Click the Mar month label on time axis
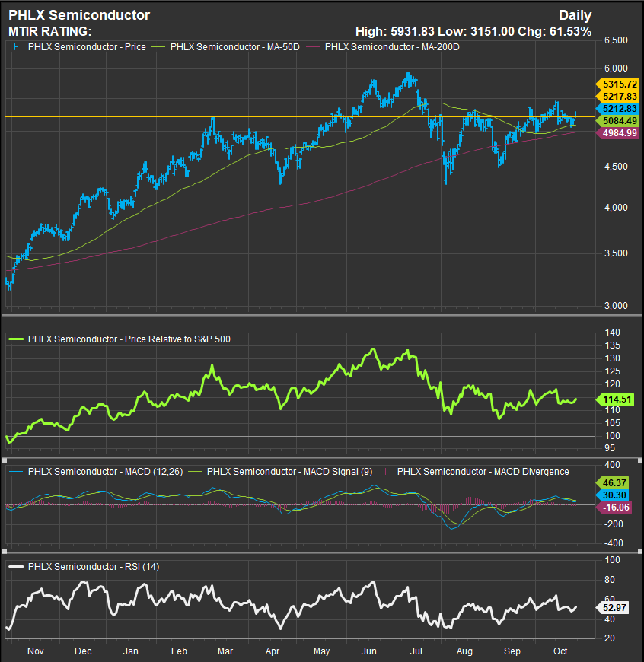The height and width of the screenshot is (662, 644). click(x=225, y=651)
